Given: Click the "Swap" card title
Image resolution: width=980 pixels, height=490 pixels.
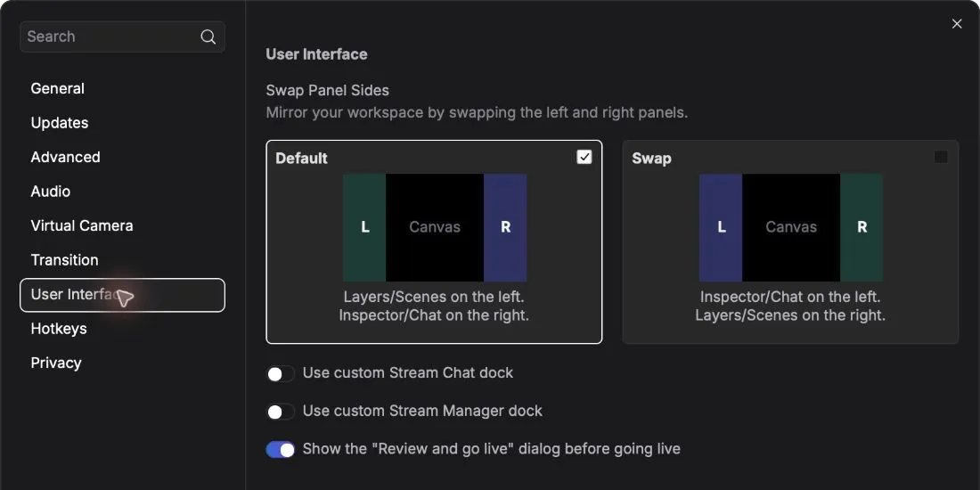Looking at the screenshot, I should [x=651, y=159].
